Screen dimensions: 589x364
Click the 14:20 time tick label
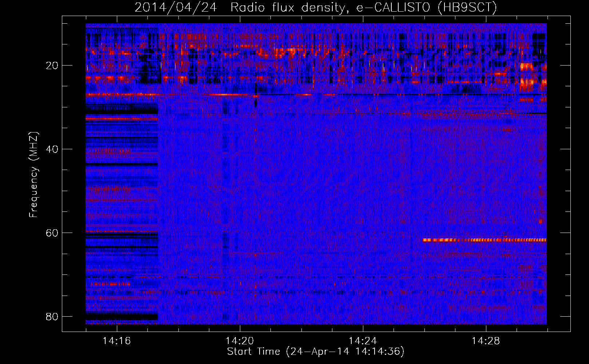[x=240, y=341]
